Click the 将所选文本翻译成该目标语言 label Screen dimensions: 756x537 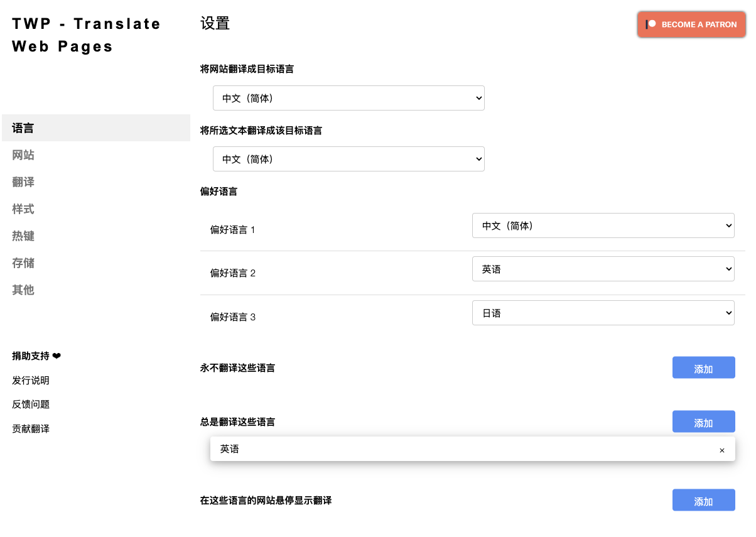point(261,131)
